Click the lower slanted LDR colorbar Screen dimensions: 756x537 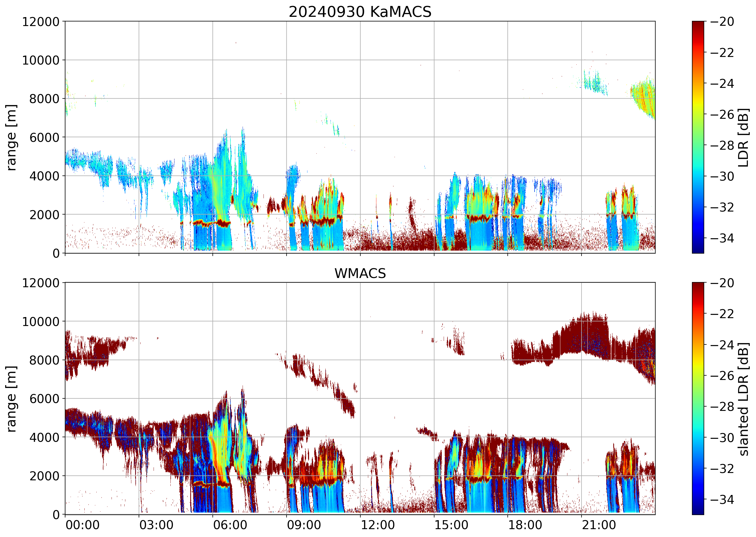(698, 398)
